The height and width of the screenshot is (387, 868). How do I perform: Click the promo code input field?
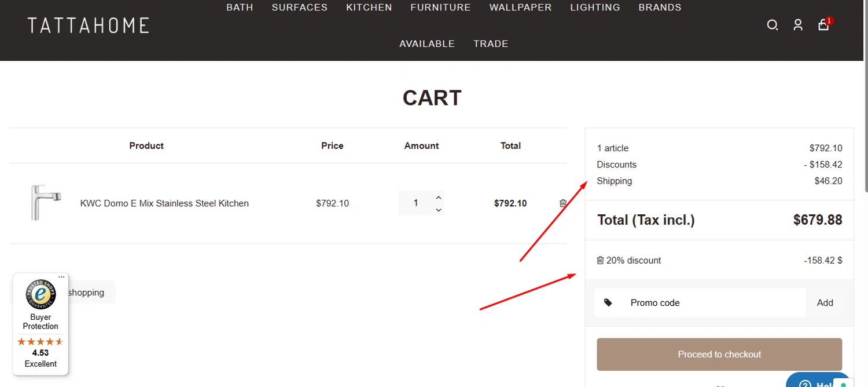(x=700, y=302)
